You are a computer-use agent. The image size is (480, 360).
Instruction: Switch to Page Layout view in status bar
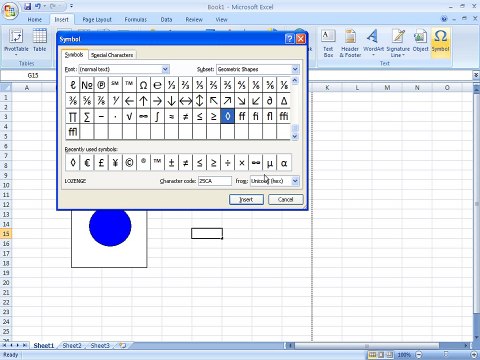pos(381,355)
